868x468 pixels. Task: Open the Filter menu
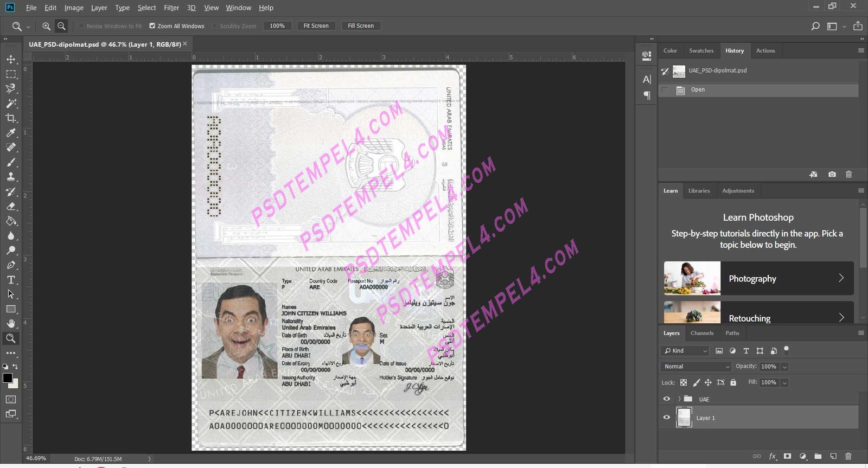point(171,8)
